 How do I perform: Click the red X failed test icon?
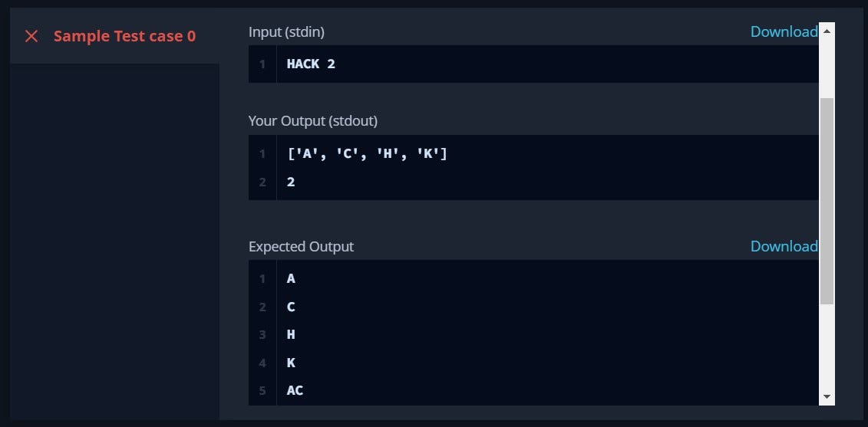[31, 37]
